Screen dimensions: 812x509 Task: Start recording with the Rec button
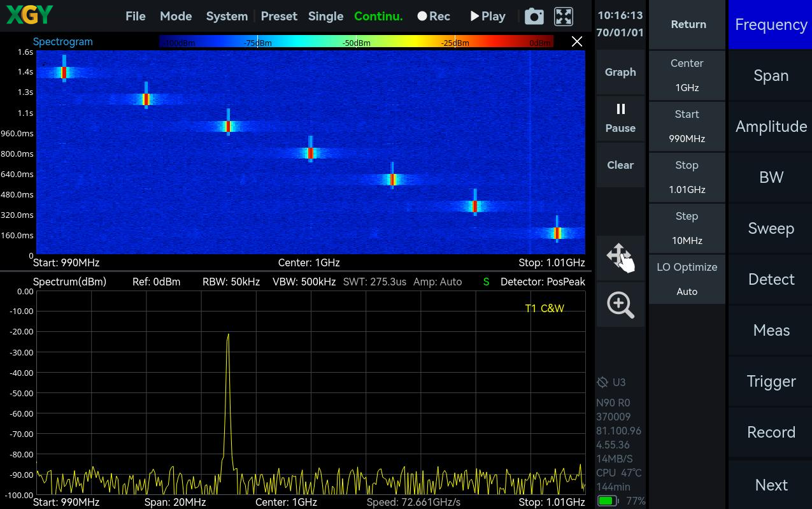(x=434, y=17)
